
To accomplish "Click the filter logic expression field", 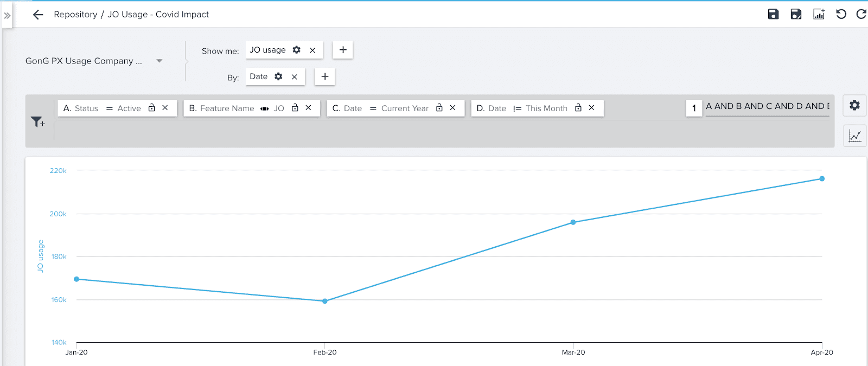I will (x=767, y=107).
